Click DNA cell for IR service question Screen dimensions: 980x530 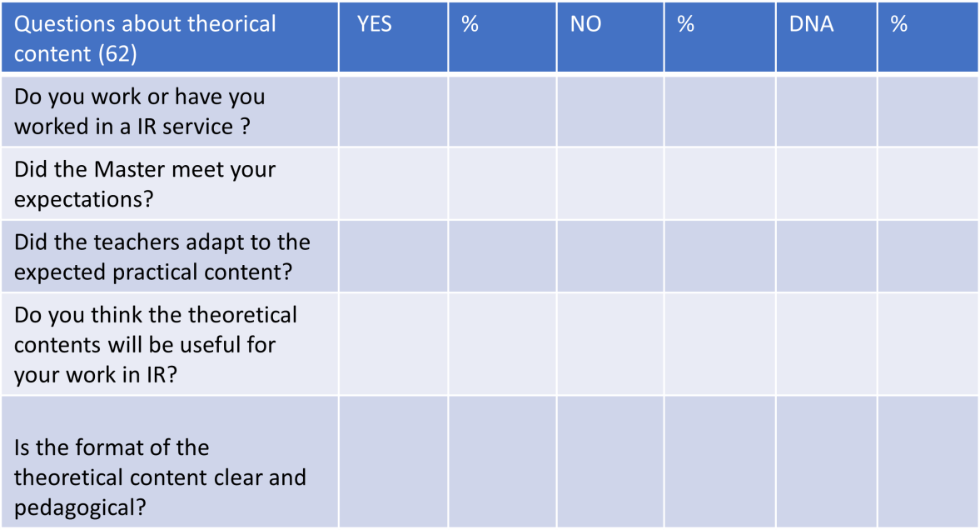pos(826,112)
